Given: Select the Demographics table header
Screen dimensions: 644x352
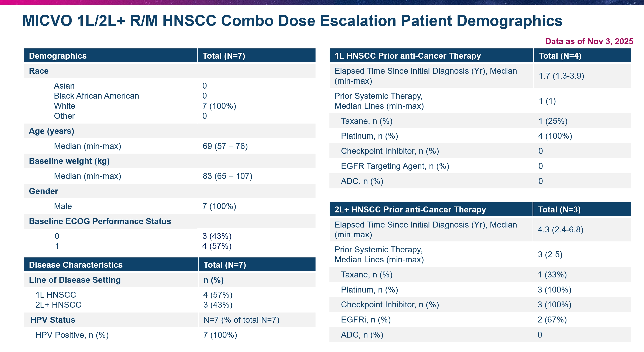Looking at the screenshot, I should point(58,56).
